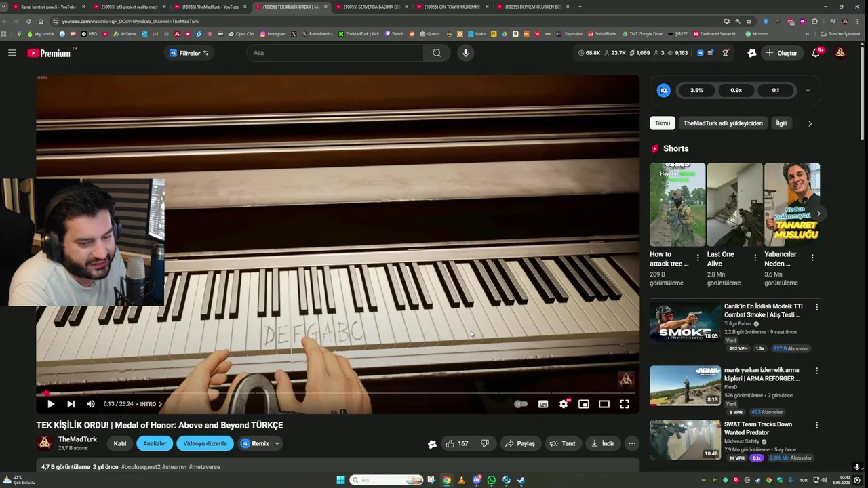Open options for 'How to attack tree' short
Viewport: 868px width, 488px height.
coord(698,258)
